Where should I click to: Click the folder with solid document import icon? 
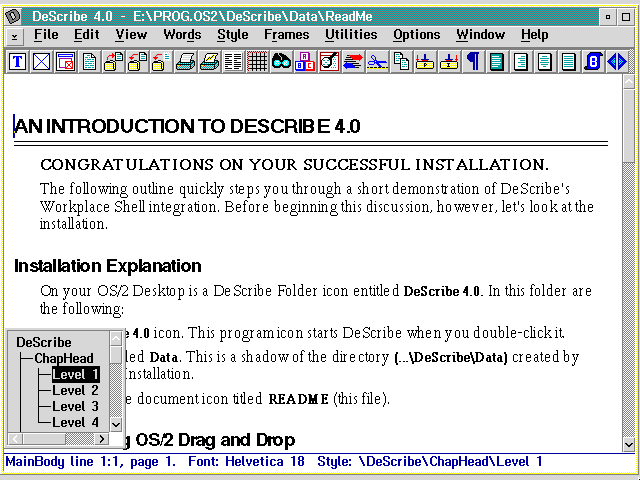[x=138, y=62]
